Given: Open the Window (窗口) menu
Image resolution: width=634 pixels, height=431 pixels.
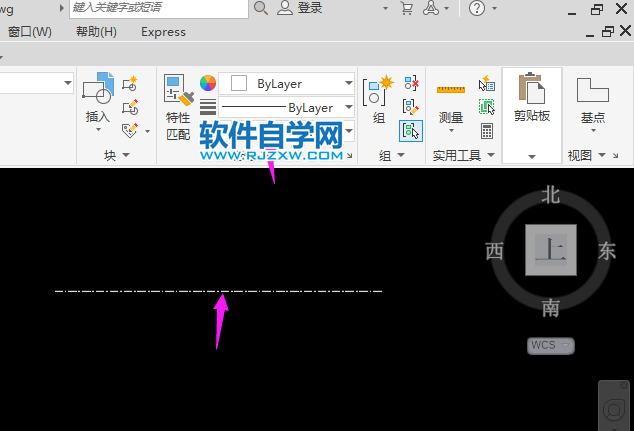Looking at the screenshot, I should click(29, 32).
